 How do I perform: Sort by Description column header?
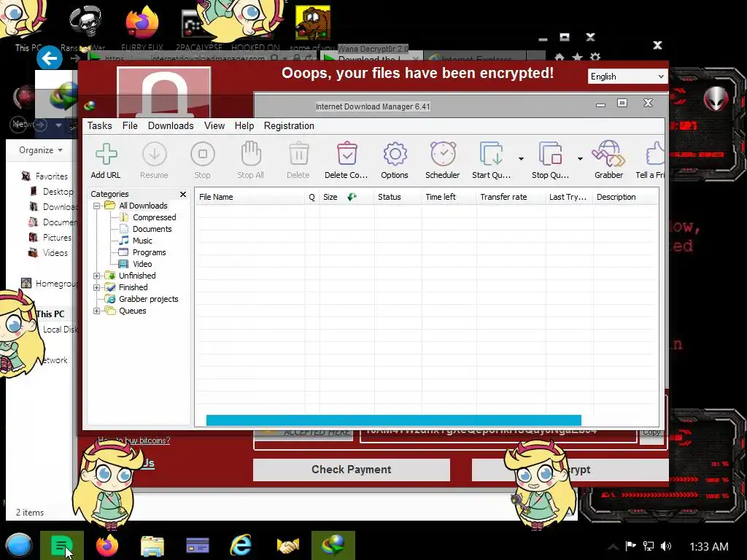[x=625, y=197]
